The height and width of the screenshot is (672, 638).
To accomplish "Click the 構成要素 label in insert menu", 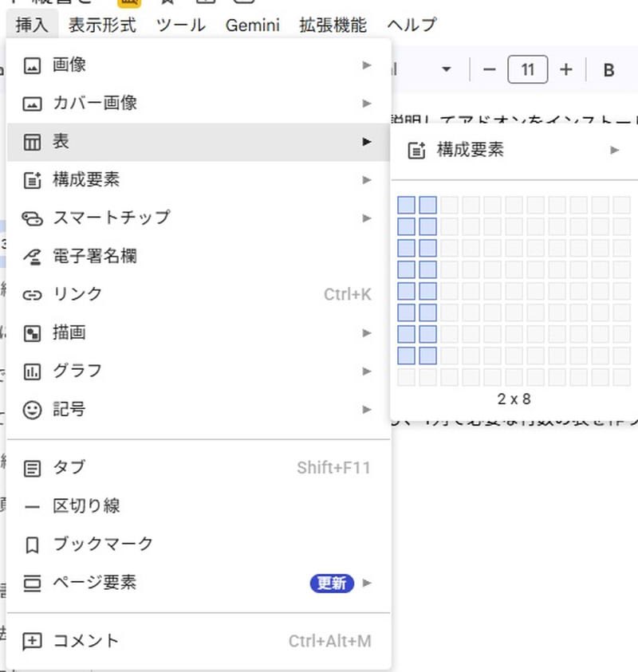I will point(86,179).
